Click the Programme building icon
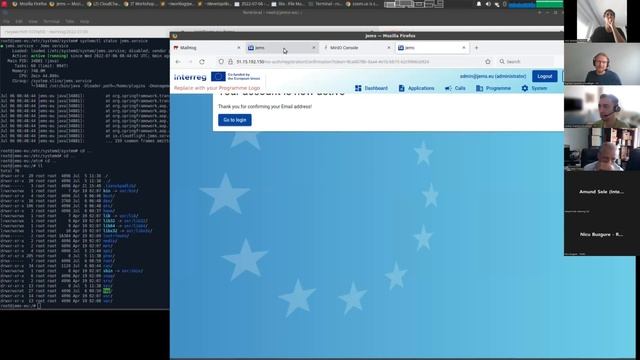 pyautogui.click(x=480, y=88)
